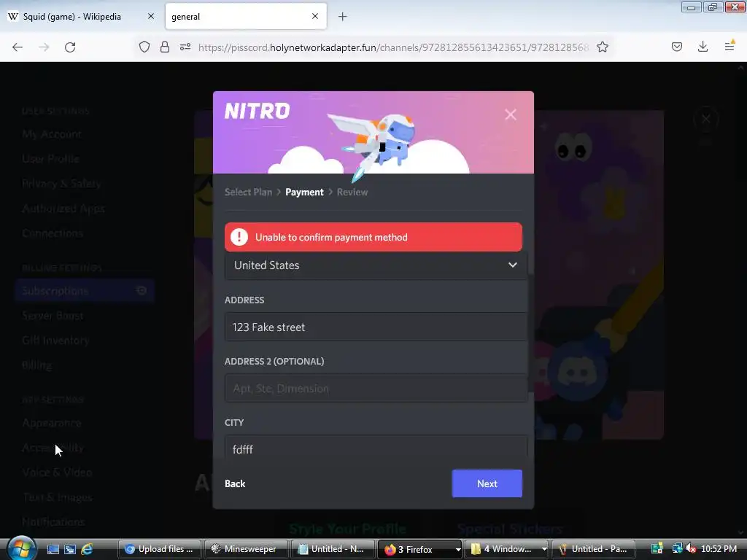
Task: Switch to Minesweeper taskbar button
Action: coord(246,549)
